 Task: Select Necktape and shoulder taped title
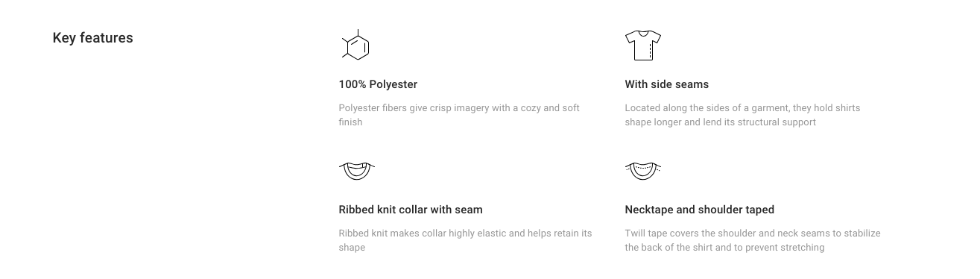(700, 210)
